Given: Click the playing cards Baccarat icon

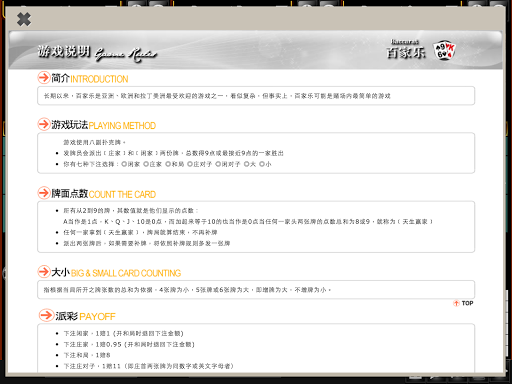Looking at the screenshot, I should click(x=444, y=51).
